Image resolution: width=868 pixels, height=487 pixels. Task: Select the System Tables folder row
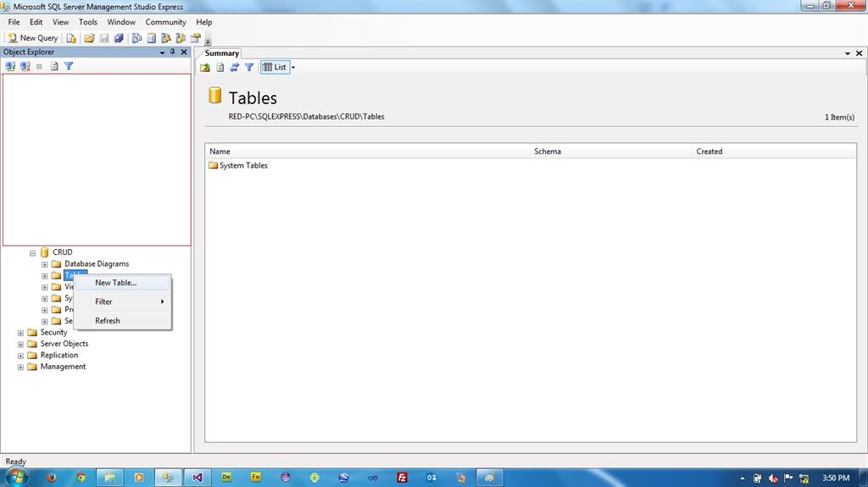pyautogui.click(x=238, y=165)
